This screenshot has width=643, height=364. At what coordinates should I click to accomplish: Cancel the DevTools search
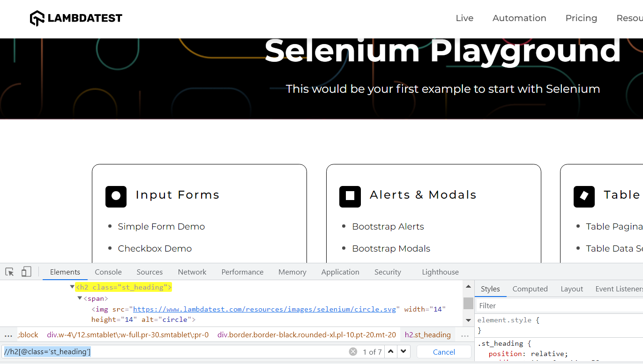pyautogui.click(x=444, y=352)
